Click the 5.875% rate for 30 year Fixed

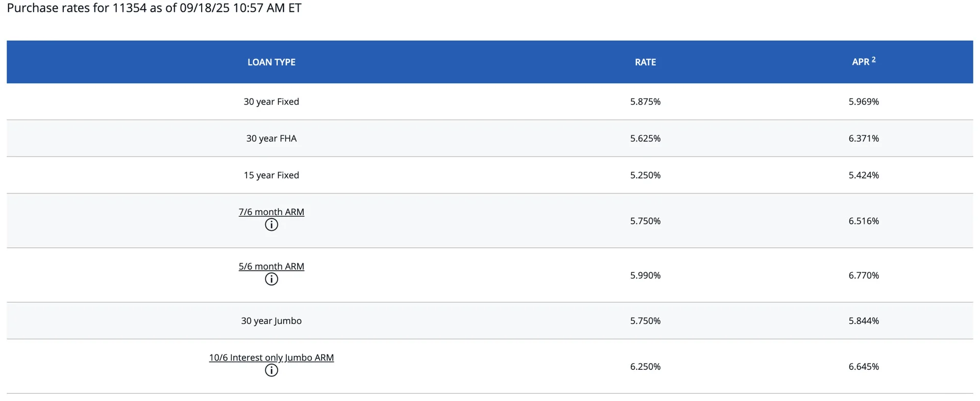pos(645,102)
